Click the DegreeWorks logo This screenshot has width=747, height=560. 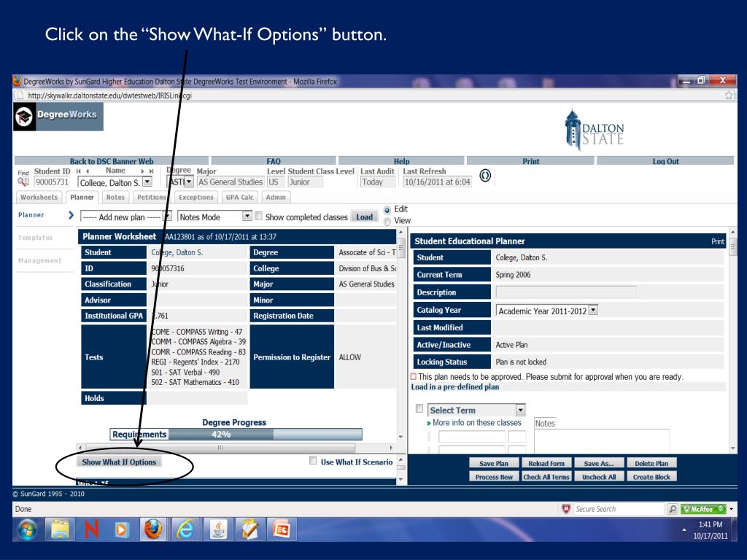58,116
